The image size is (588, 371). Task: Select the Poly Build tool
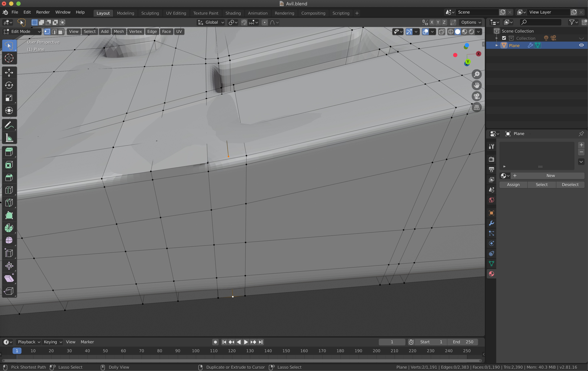pos(9,215)
